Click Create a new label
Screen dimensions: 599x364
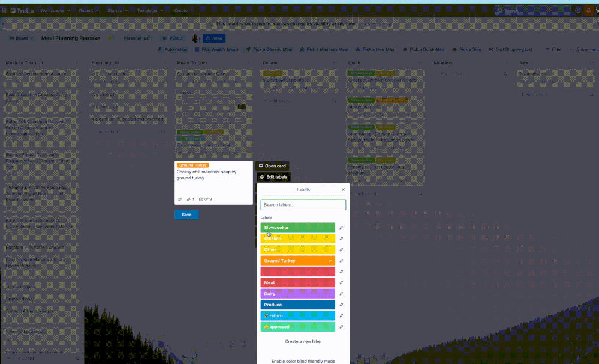coord(303,341)
